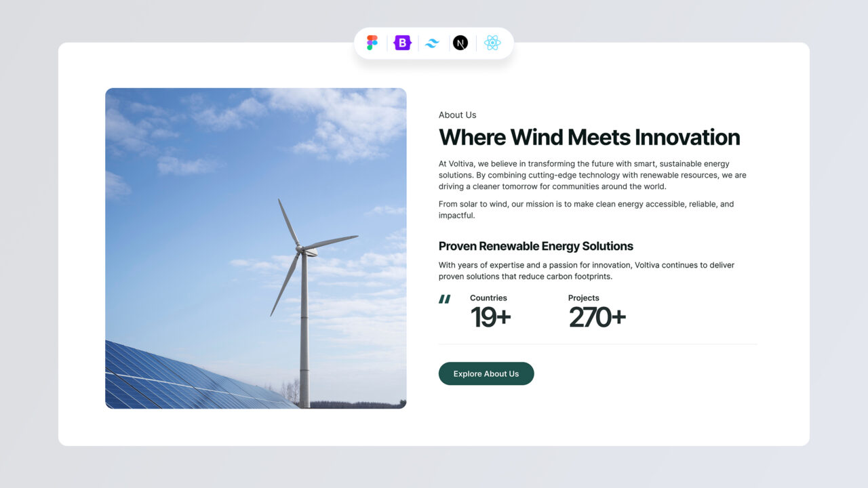Select the Countries stat label
Viewport: 868px width, 488px height.
488,298
